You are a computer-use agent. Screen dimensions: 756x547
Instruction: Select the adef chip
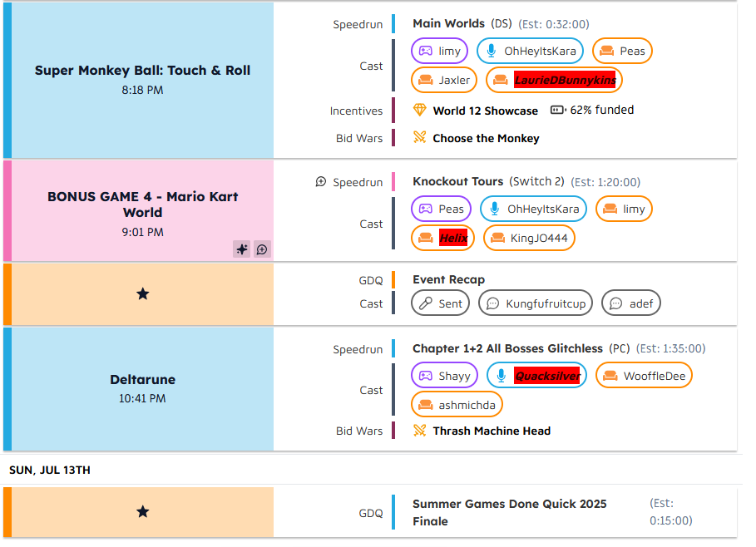630,303
